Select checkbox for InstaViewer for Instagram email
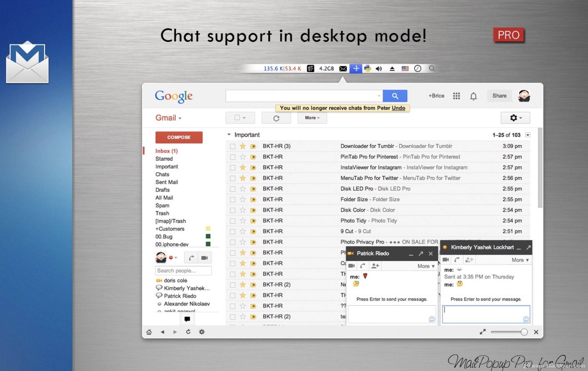Image resolution: width=588 pixels, height=371 pixels. (233, 167)
